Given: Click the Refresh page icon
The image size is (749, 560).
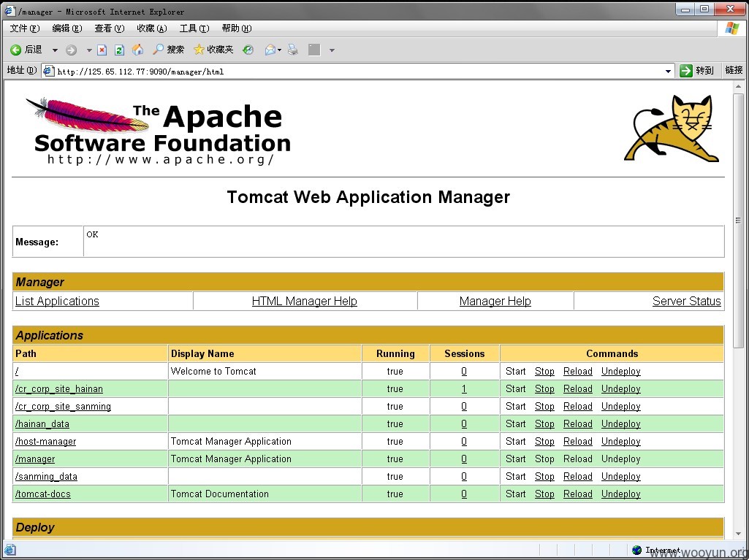Looking at the screenshot, I should 119,50.
